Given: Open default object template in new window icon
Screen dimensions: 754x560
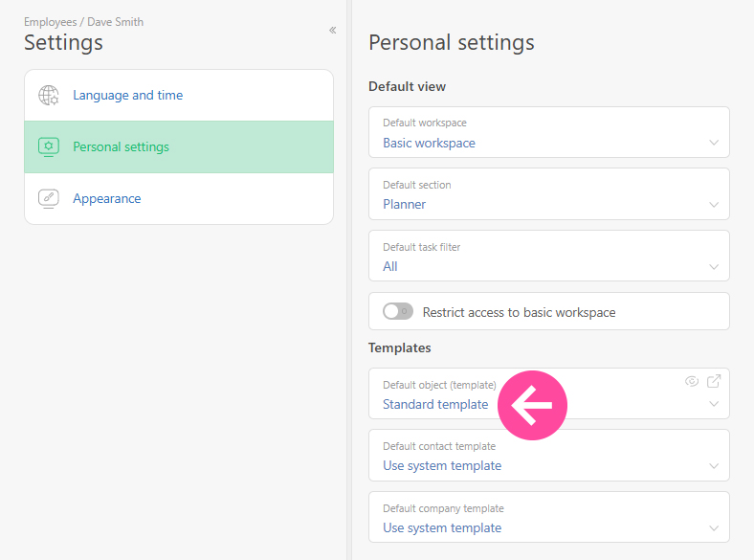Looking at the screenshot, I should (714, 381).
